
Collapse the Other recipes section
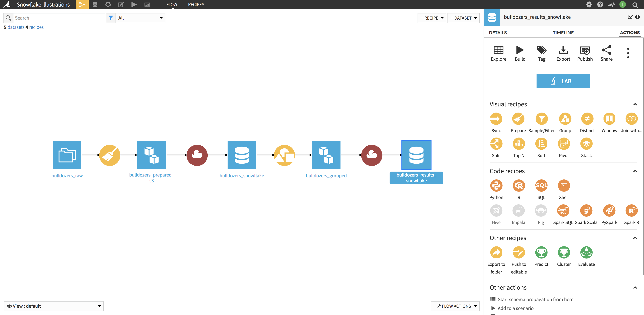point(635,238)
